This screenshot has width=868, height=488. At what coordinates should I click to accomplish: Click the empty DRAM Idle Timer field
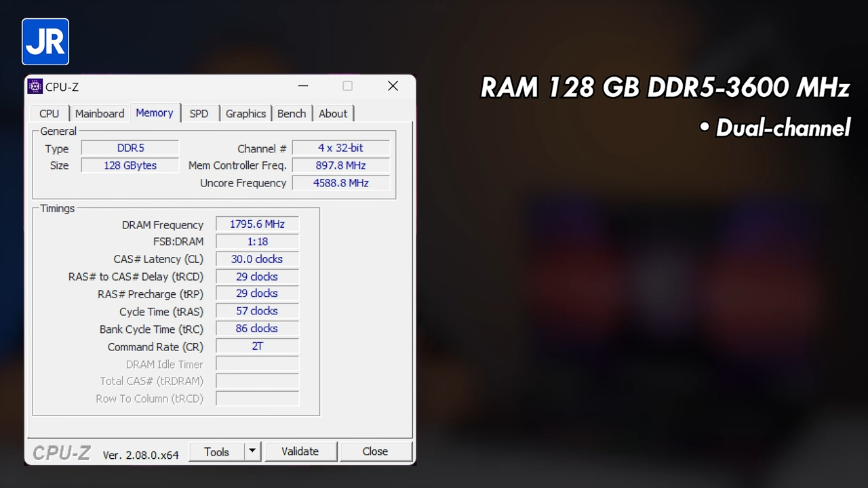257,364
